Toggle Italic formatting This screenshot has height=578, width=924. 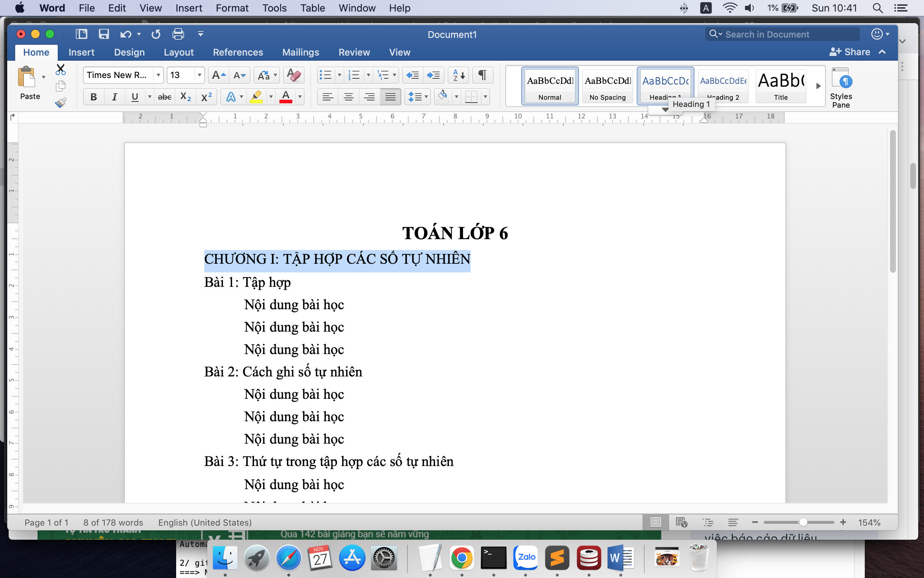coord(114,97)
